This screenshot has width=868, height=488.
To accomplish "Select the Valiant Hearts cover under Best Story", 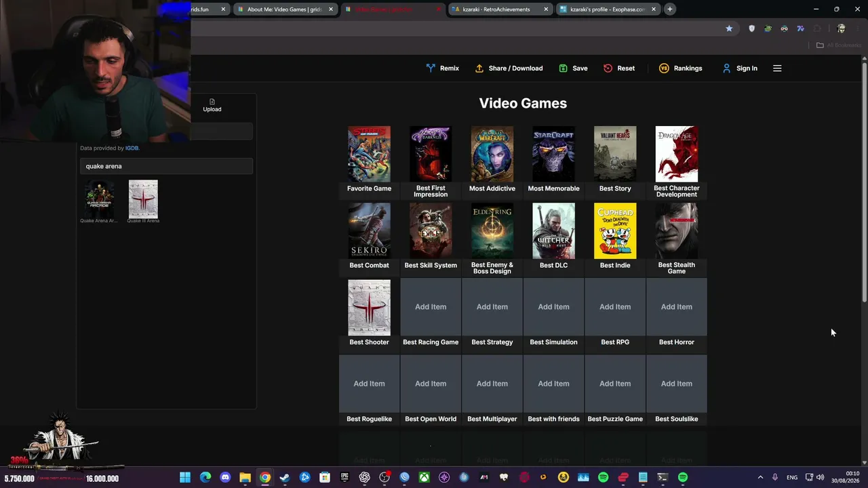I will (x=615, y=154).
